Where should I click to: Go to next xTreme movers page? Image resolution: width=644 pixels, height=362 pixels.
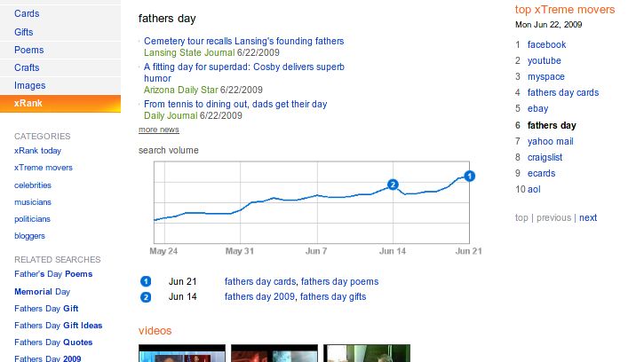[x=588, y=217]
